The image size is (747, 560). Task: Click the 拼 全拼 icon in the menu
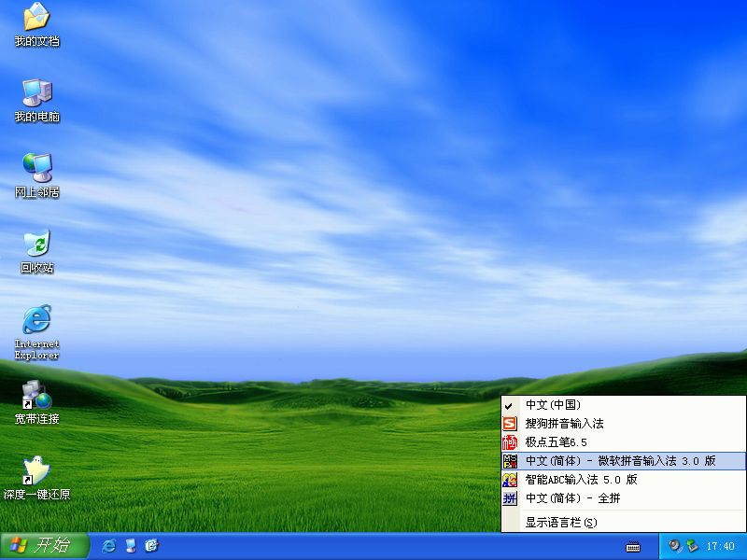tap(510, 498)
